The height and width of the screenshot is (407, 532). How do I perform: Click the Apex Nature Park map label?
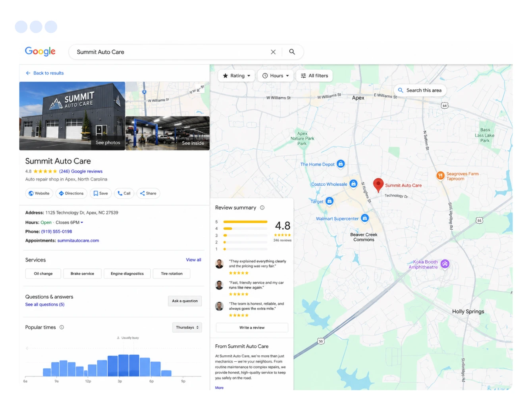click(x=302, y=138)
